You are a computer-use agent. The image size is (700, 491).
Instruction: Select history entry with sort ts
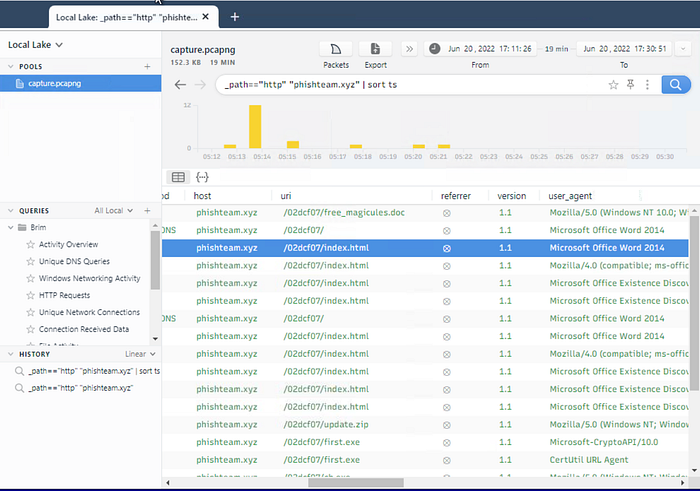87,371
